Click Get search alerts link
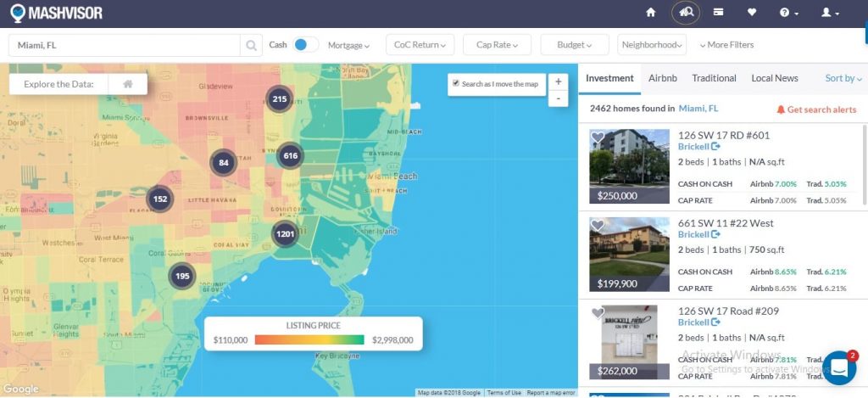868x398 pixels. point(816,109)
